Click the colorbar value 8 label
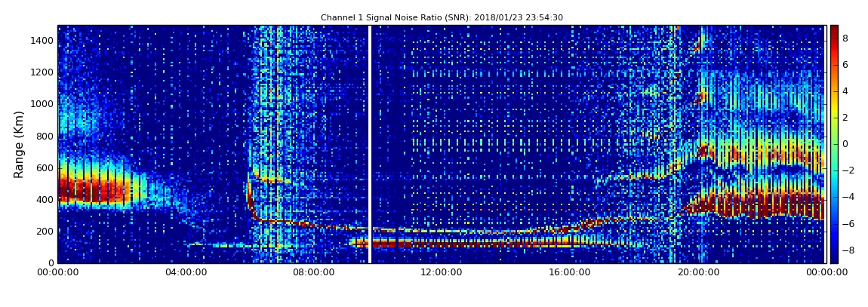This screenshot has width=868, height=307. (845, 38)
